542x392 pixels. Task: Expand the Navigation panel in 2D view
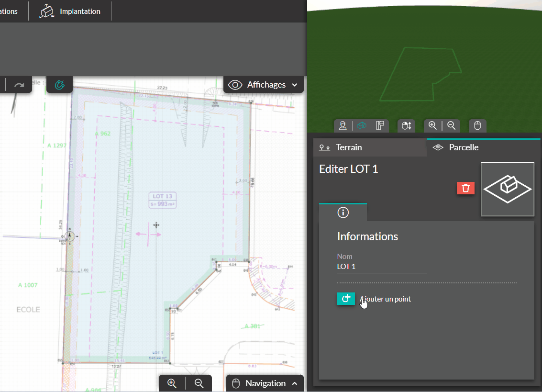(265, 383)
